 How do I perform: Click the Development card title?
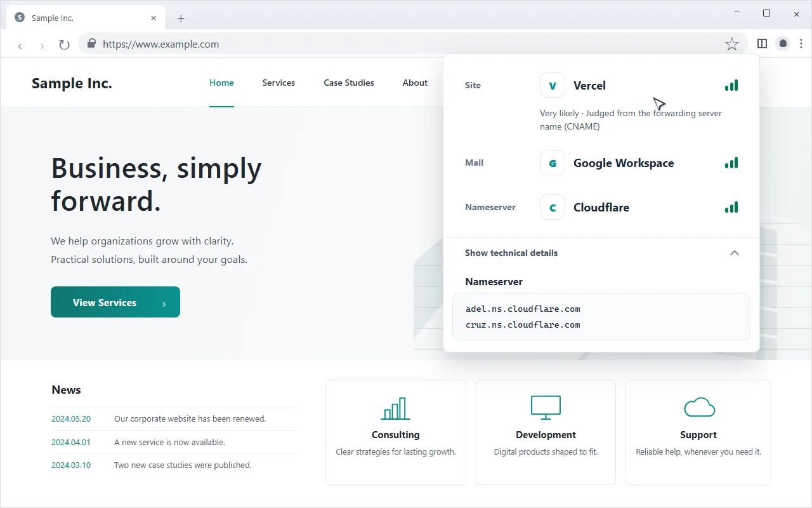(x=546, y=435)
